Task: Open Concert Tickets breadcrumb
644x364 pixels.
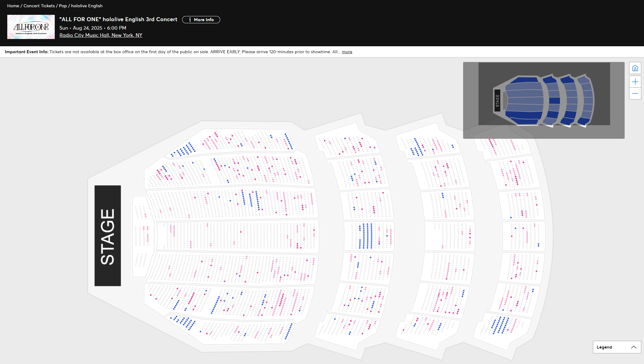Action: (39, 6)
